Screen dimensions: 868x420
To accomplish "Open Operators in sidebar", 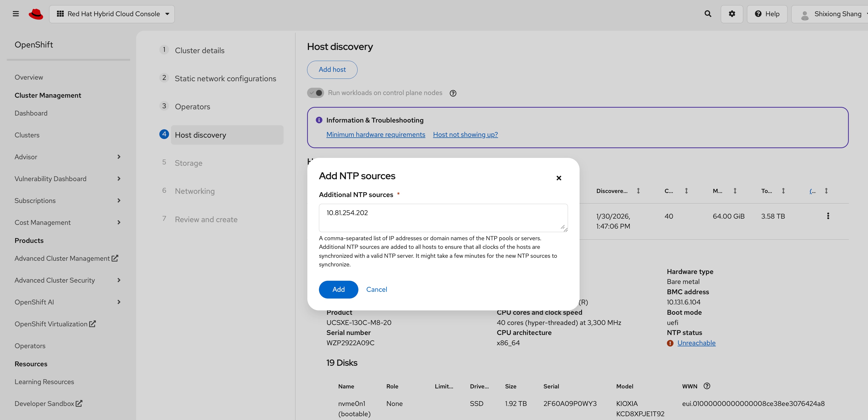I will [x=30, y=346].
